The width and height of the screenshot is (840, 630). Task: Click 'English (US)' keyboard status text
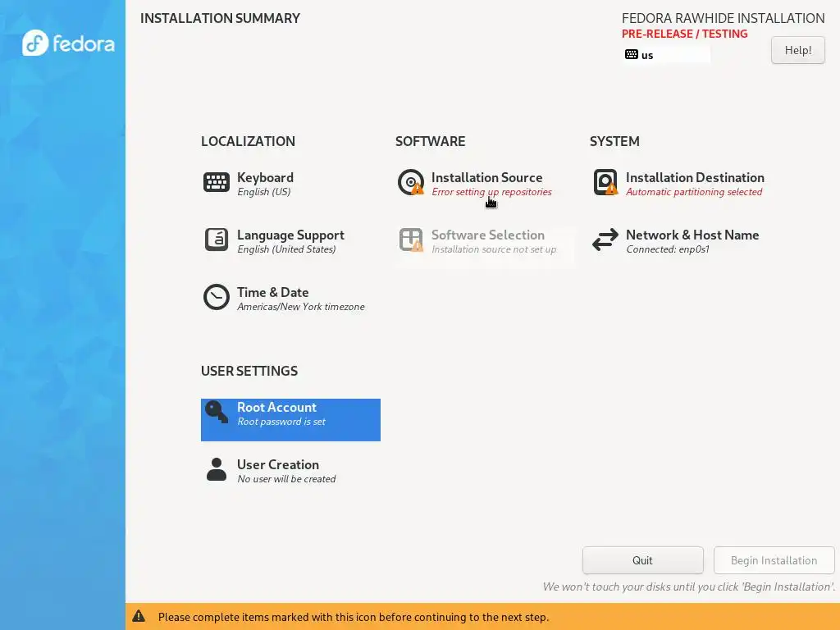click(x=263, y=192)
